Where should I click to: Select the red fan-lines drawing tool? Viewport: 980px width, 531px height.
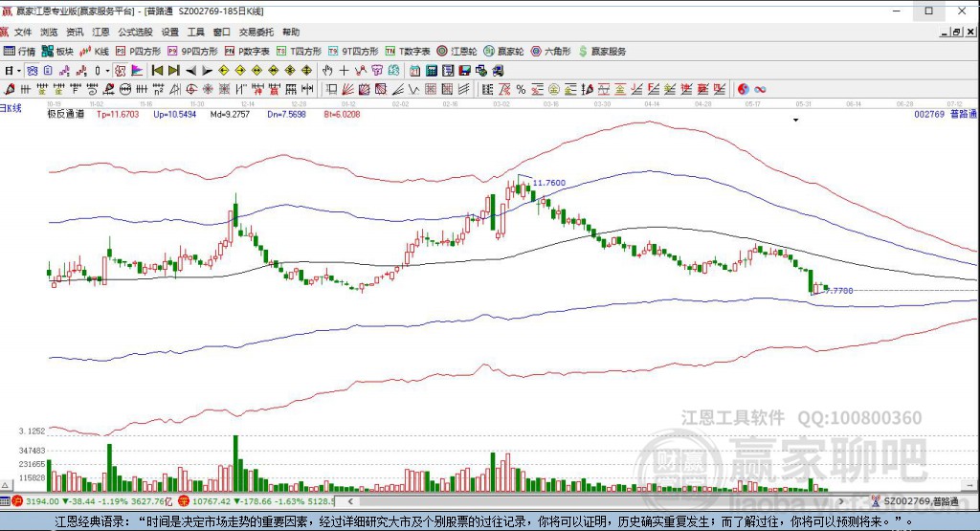click(348, 89)
